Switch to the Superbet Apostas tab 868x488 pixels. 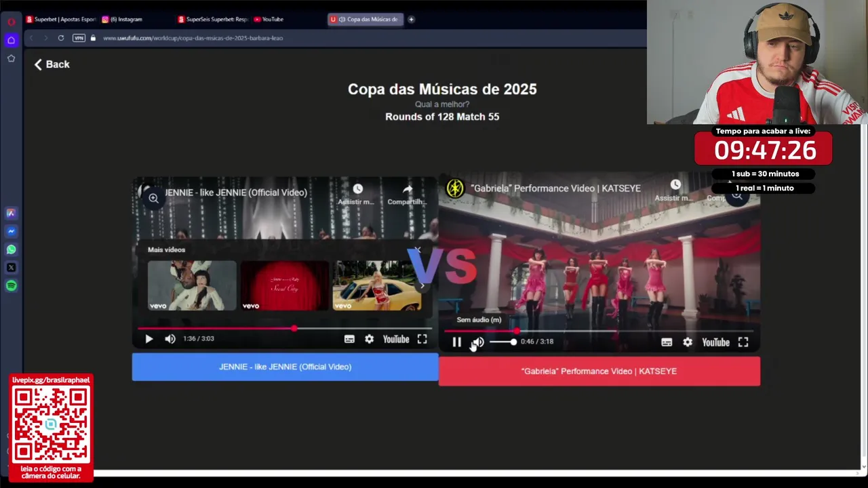[61, 19]
